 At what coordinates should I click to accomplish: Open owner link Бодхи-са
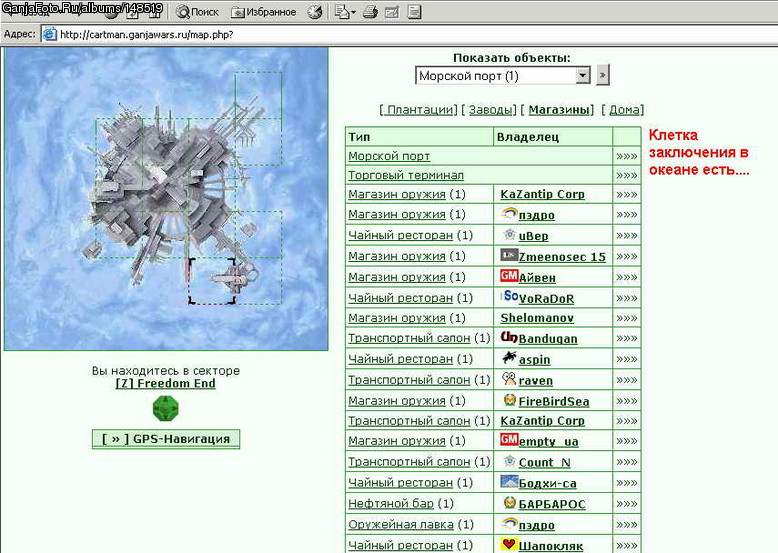(x=547, y=484)
